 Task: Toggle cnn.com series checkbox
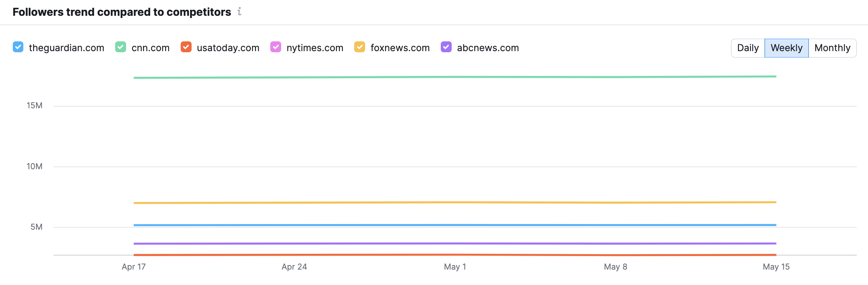pos(120,47)
